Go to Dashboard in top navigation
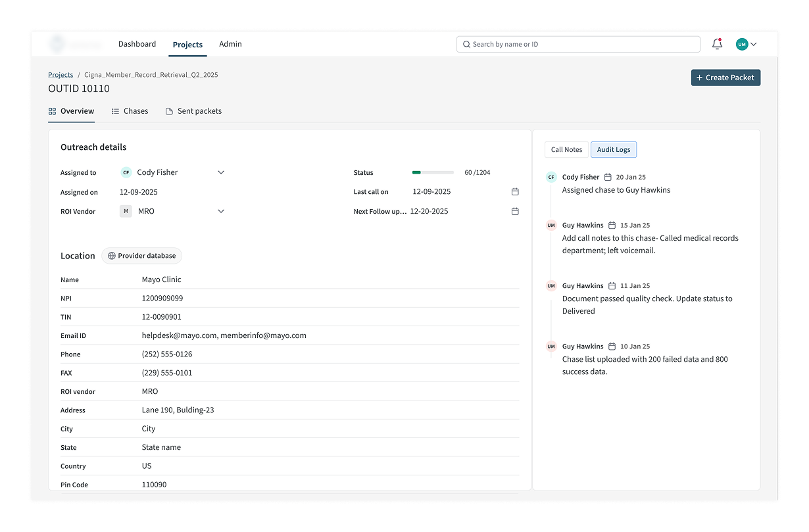Screen dimensions: 809x532 [x=137, y=44]
